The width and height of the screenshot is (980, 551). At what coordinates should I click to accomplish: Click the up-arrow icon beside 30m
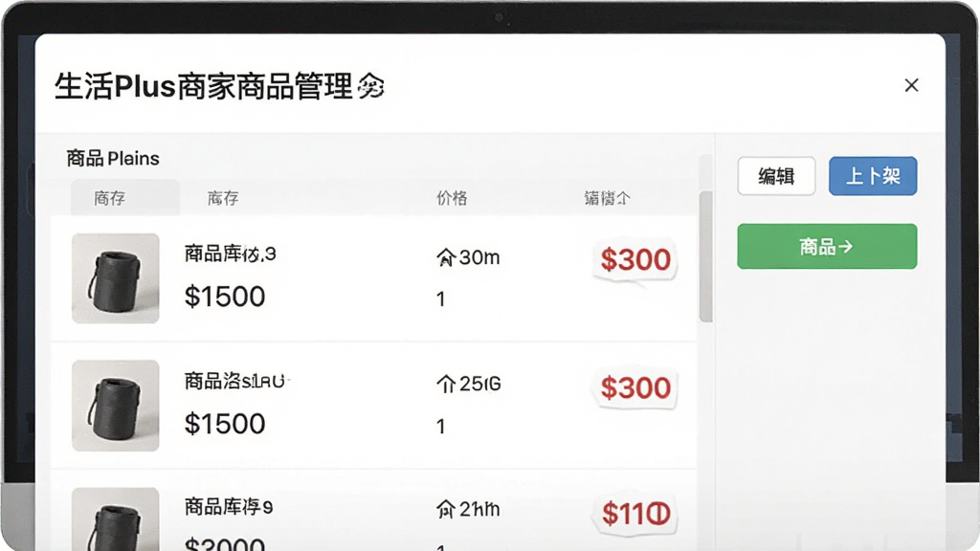click(446, 257)
